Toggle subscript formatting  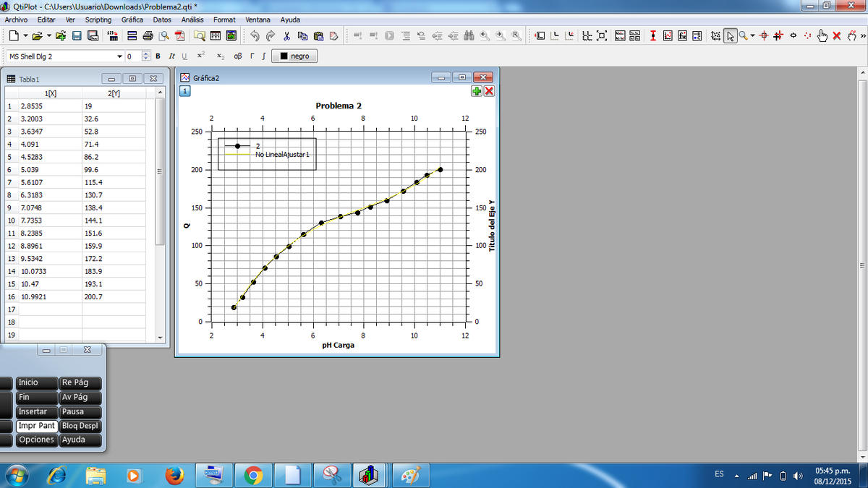221,56
